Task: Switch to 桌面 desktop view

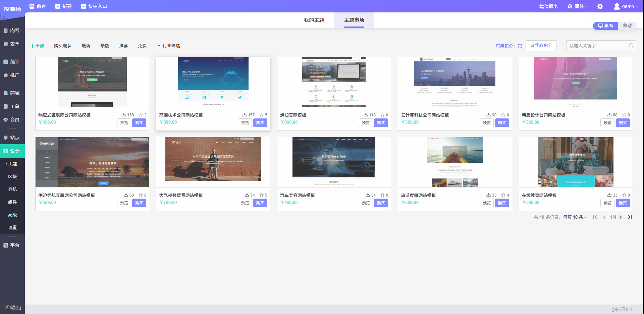Action: pyautogui.click(x=605, y=25)
